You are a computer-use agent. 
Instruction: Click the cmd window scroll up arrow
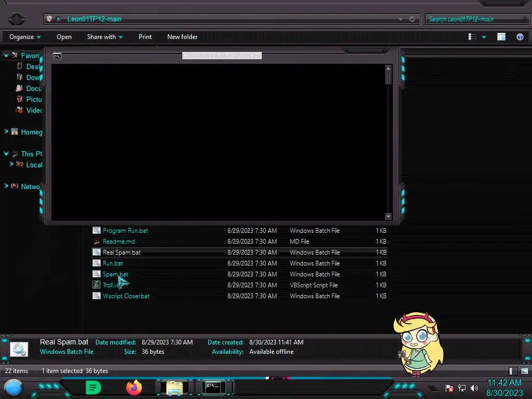pyautogui.click(x=388, y=69)
